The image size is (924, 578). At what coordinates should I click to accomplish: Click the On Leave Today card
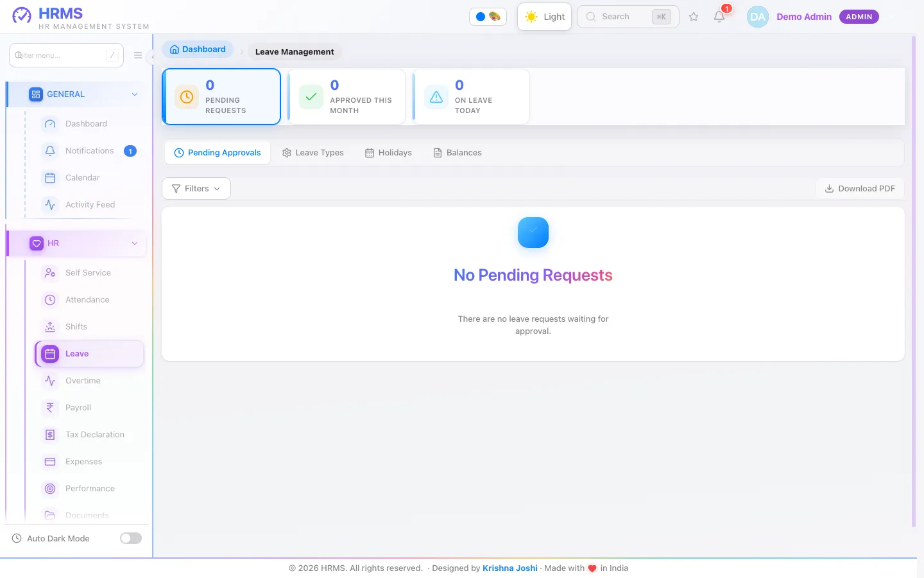tap(471, 97)
